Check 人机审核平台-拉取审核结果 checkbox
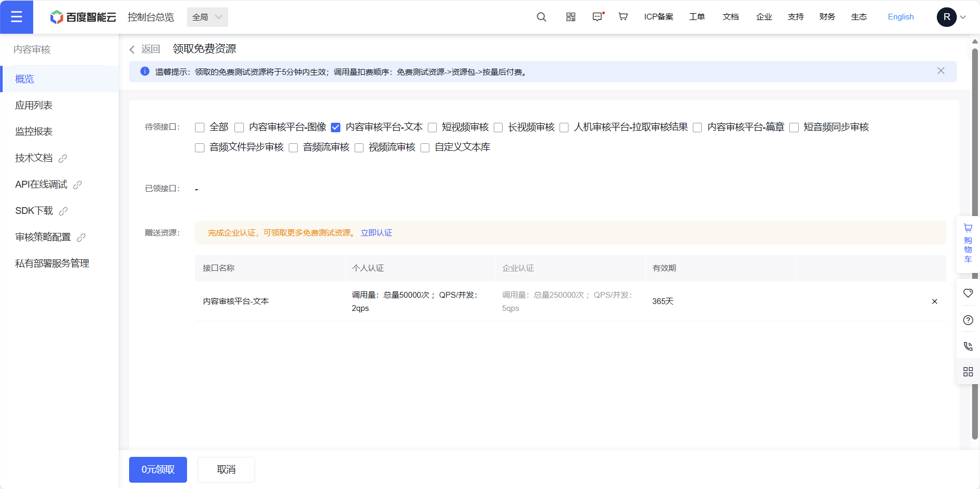The width and height of the screenshot is (980, 489). [564, 128]
